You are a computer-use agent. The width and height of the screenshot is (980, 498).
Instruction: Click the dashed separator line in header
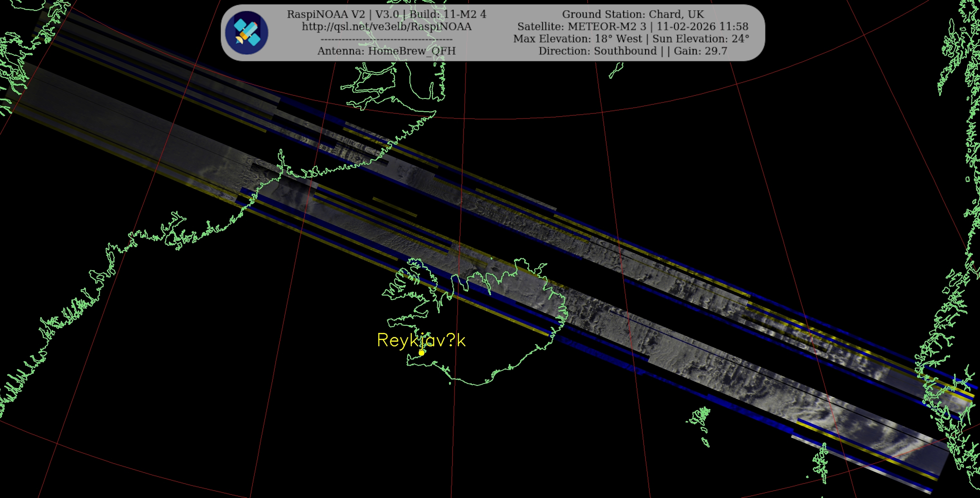387,39
